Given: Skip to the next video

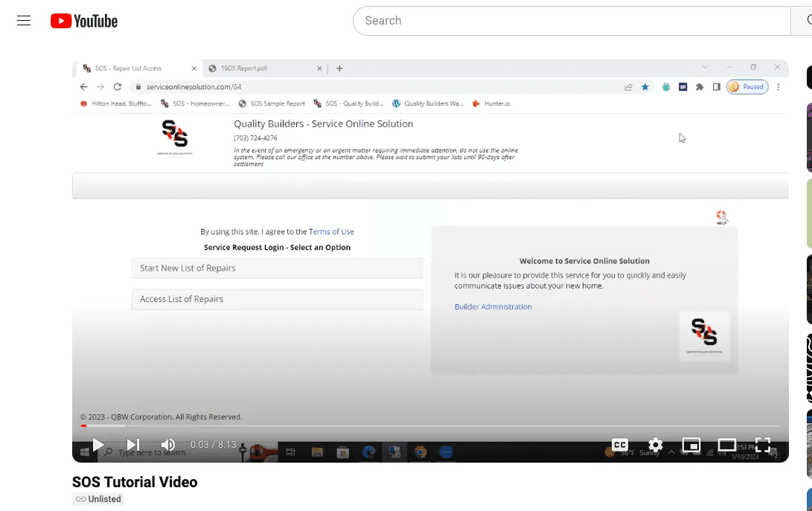Looking at the screenshot, I should 133,445.
